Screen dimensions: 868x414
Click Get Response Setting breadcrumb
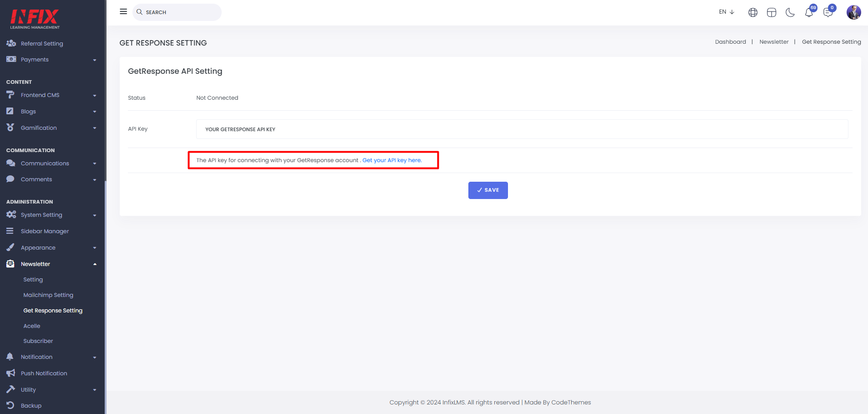[831, 42]
